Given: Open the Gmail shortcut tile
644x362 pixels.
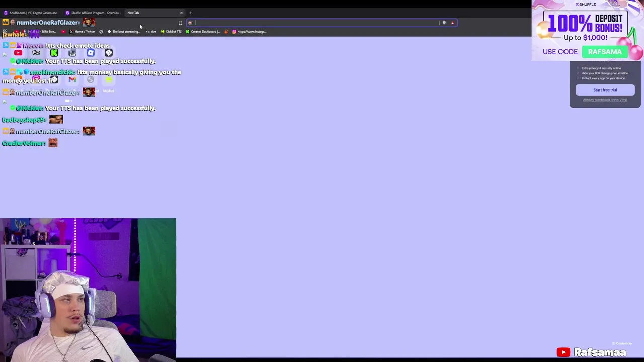Looking at the screenshot, I should click(72, 79).
